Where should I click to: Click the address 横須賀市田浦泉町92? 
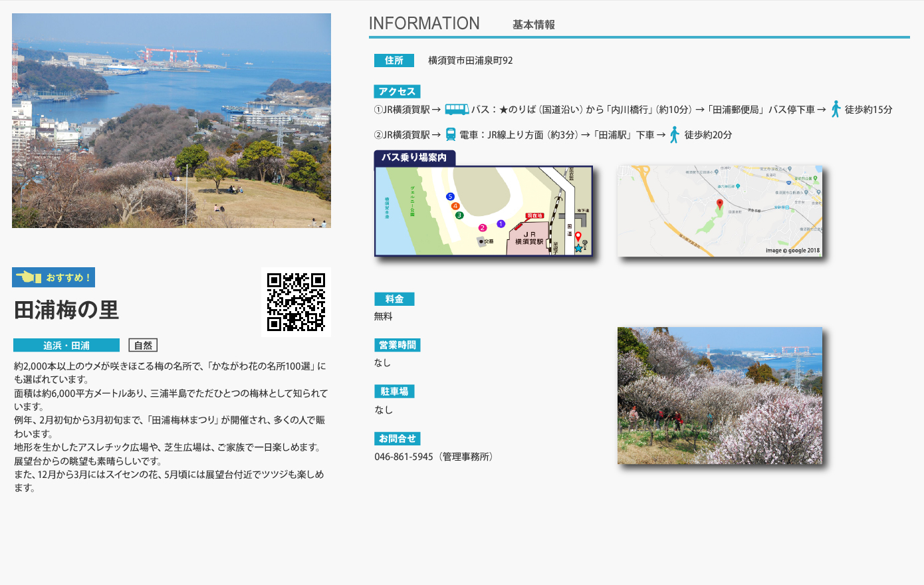tap(470, 60)
